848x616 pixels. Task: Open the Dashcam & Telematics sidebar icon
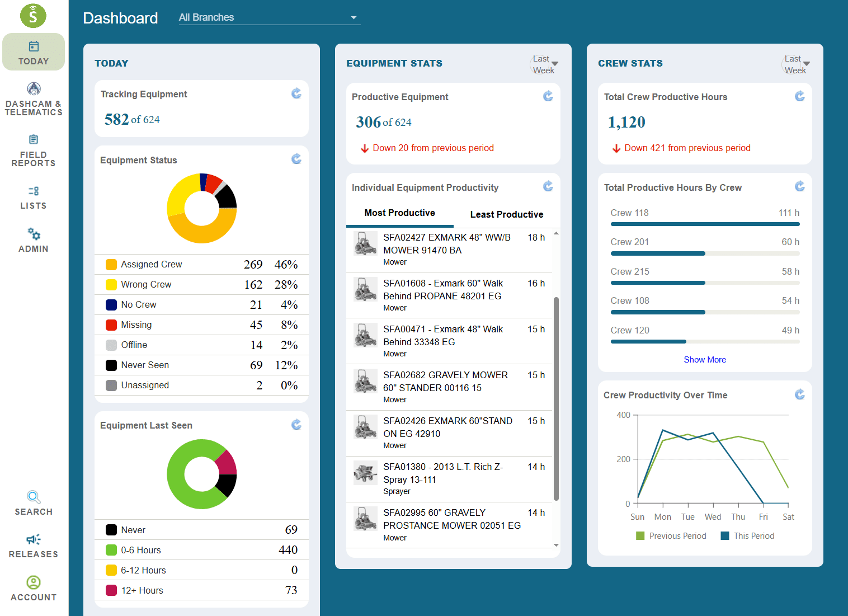pyautogui.click(x=34, y=89)
